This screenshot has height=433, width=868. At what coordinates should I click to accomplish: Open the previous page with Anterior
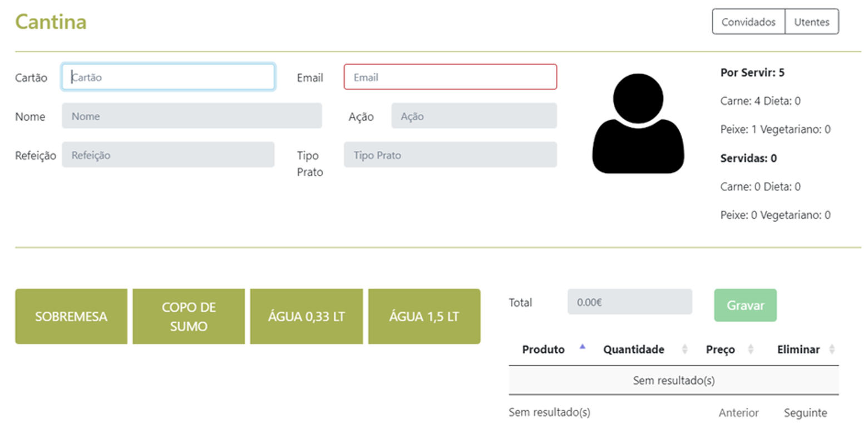[x=738, y=412]
